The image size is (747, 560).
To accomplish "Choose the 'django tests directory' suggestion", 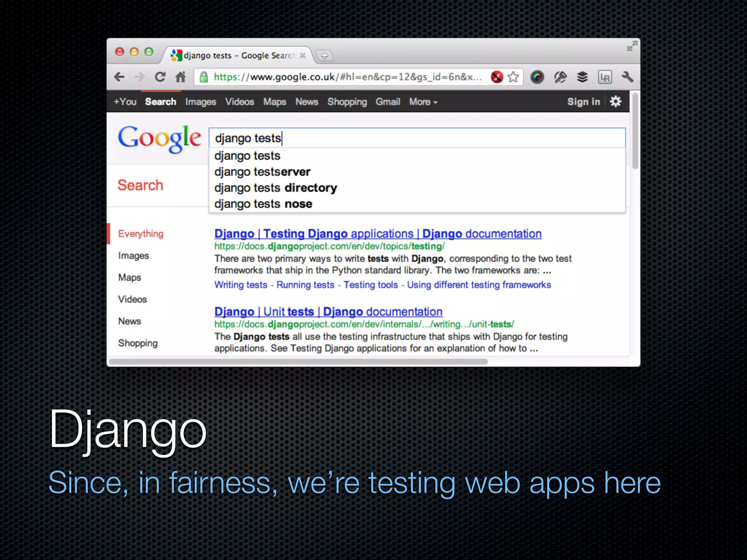I will 417,188.
